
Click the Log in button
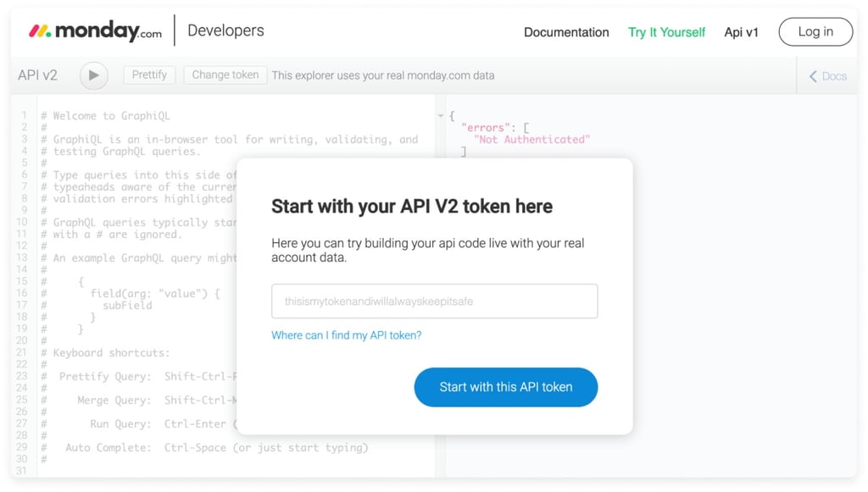(x=815, y=31)
